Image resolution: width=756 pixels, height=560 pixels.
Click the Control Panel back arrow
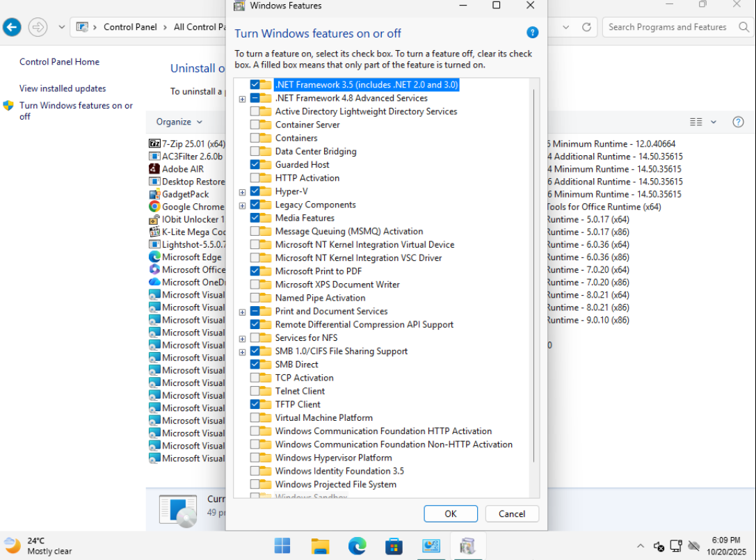click(12, 27)
